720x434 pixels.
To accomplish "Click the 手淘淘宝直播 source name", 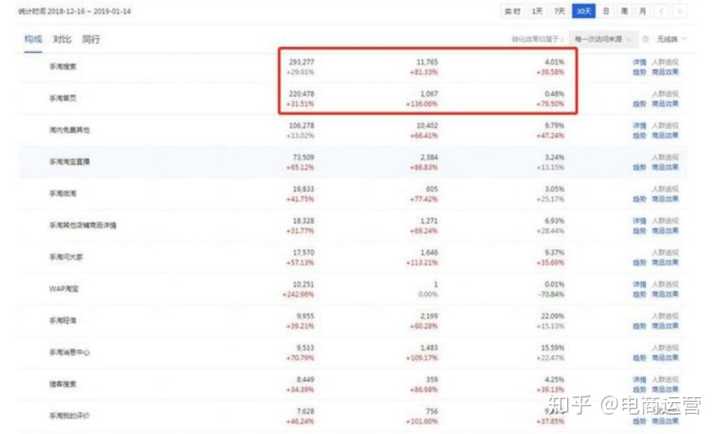I will tap(70, 162).
